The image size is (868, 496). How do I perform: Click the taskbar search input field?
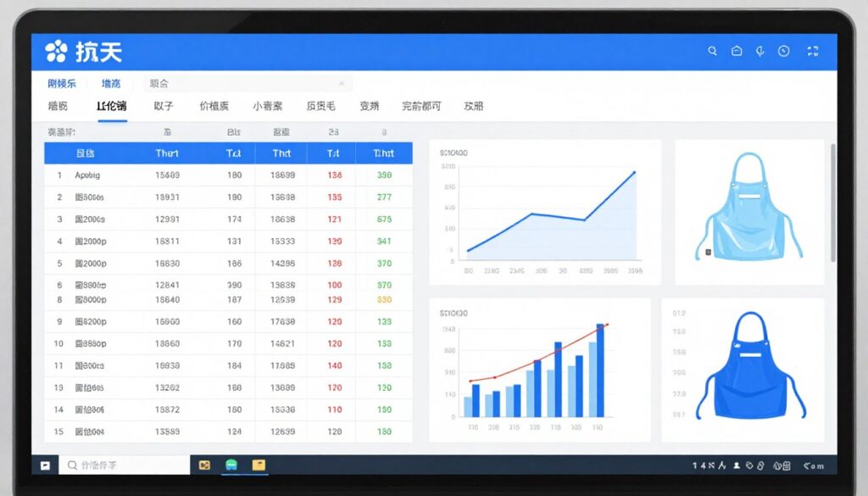click(125, 465)
